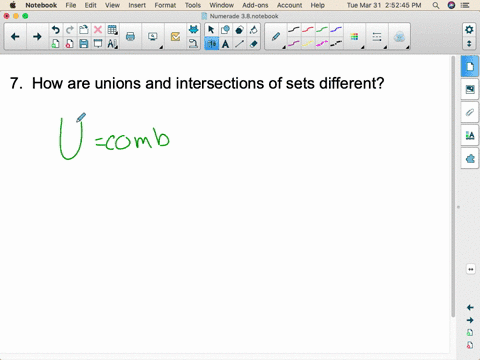Click the red X Delete icon
The image size is (480, 360).
[98, 30]
